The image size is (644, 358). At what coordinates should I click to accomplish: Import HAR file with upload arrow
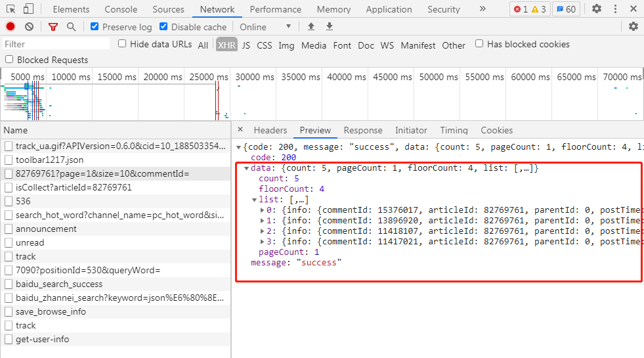click(311, 27)
